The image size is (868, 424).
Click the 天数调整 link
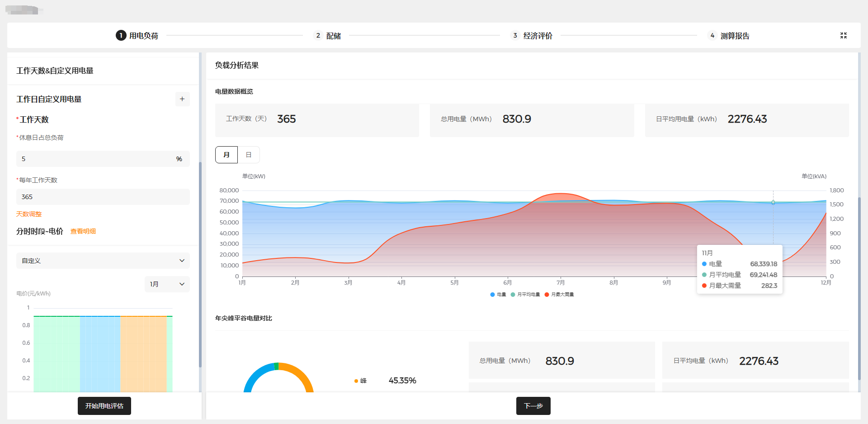pyautogui.click(x=29, y=214)
